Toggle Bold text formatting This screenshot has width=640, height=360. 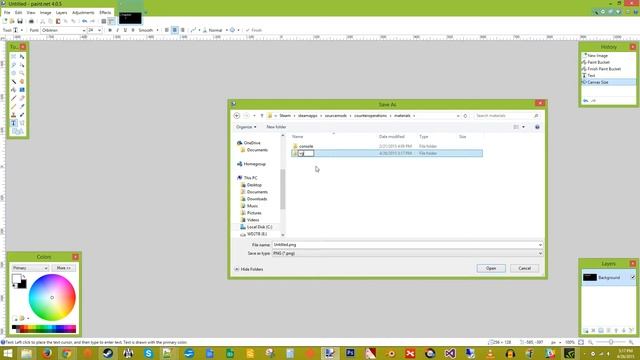tap(110, 30)
